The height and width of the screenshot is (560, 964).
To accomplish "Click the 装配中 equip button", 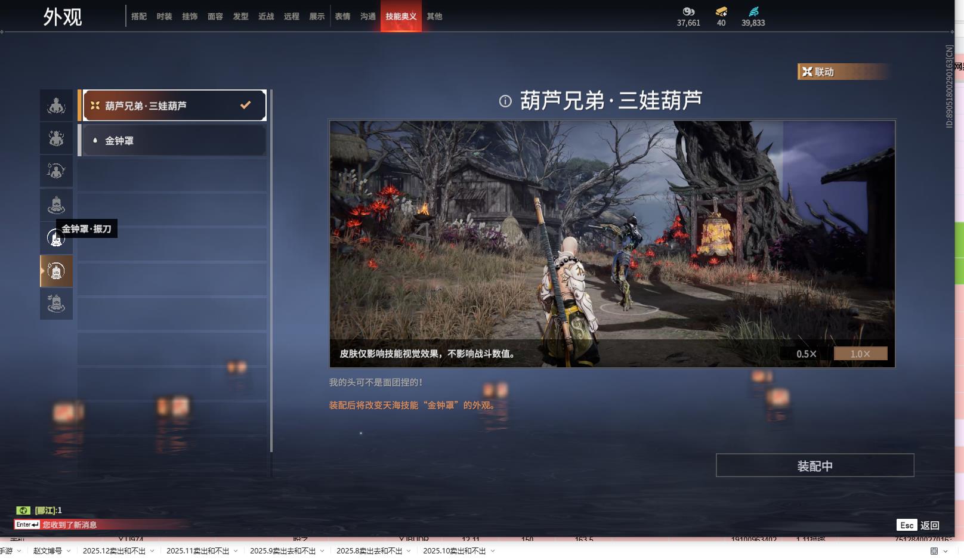I will pyautogui.click(x=815, y=466).
